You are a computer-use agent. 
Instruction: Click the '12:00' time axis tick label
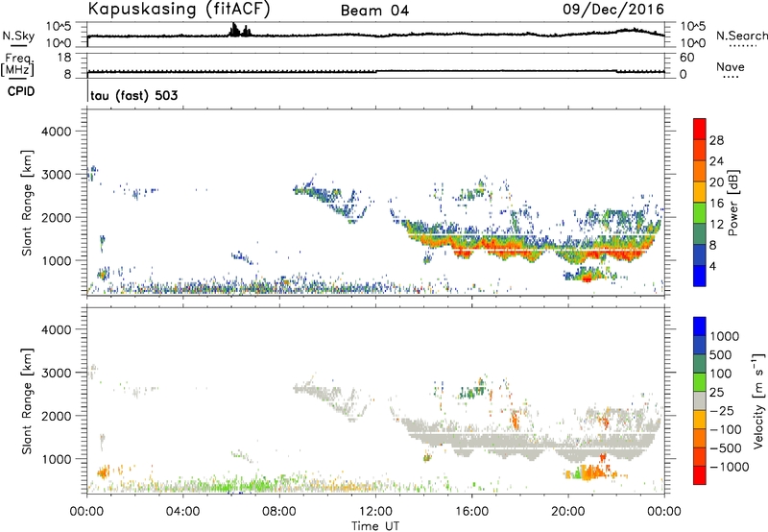pos(375,512)
